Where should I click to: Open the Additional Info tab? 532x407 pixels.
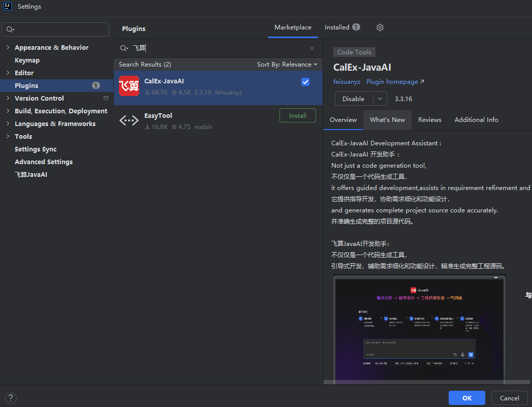(x=476, y=120)
